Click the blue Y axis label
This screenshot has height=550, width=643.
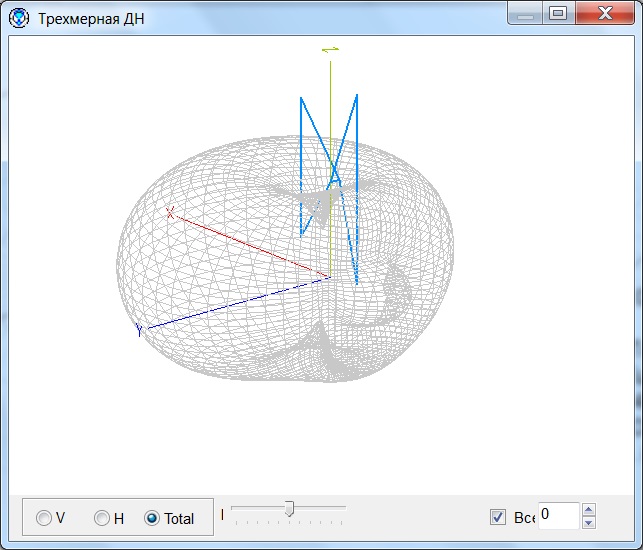[140, 330]
